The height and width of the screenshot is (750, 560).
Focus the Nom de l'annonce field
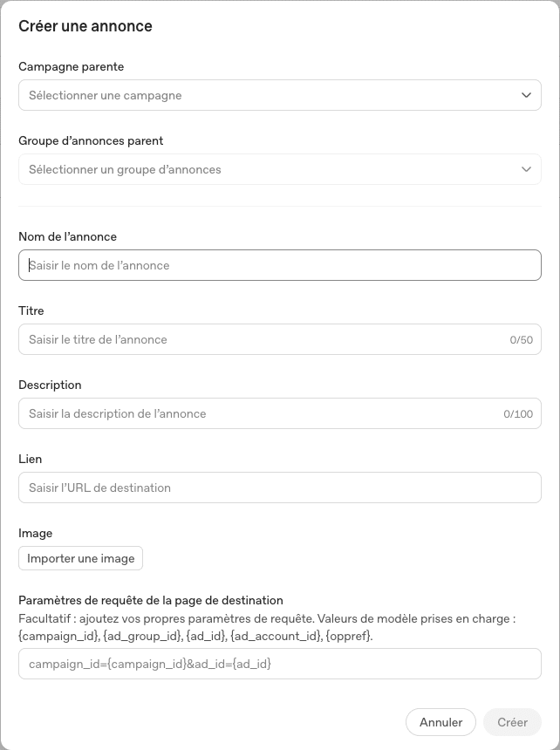(x=280, y=265)
